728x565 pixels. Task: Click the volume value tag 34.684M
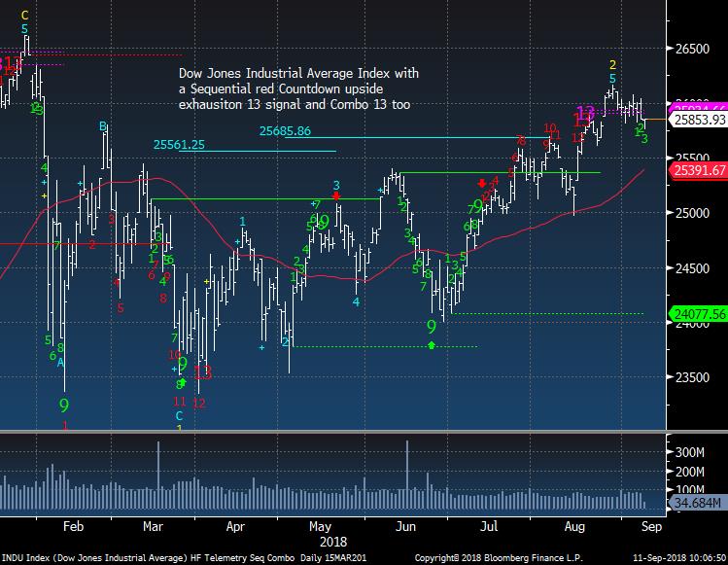tap(698, 503)
